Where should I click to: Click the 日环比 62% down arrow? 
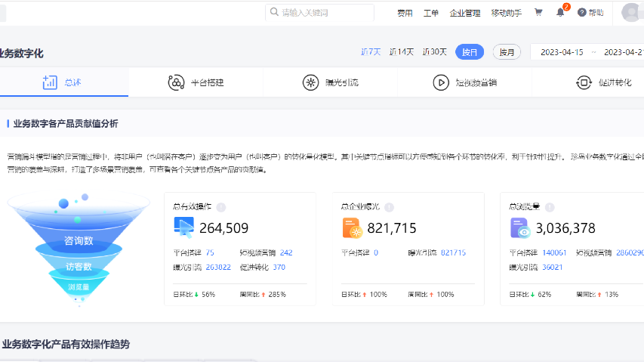click(x=533, y=295)
